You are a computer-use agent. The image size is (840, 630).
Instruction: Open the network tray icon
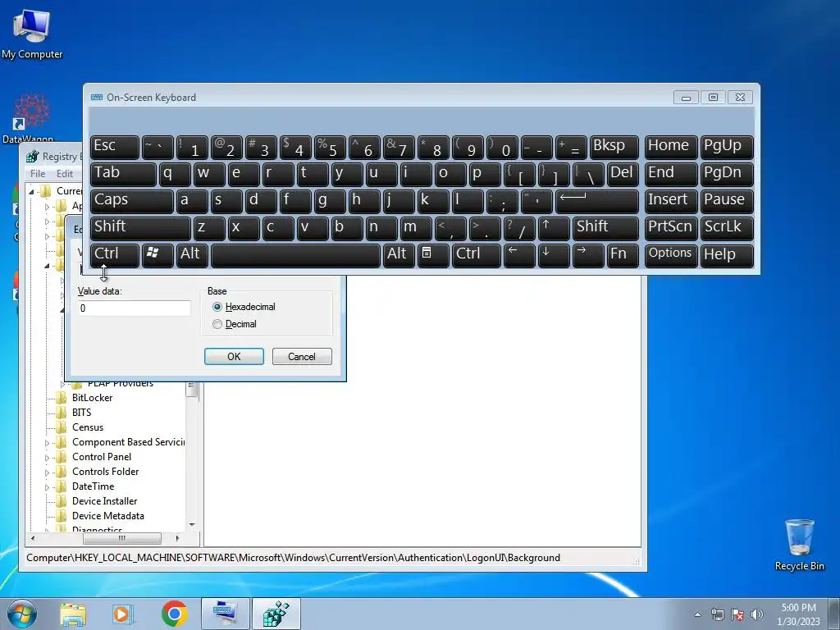(x=717, y=614)
